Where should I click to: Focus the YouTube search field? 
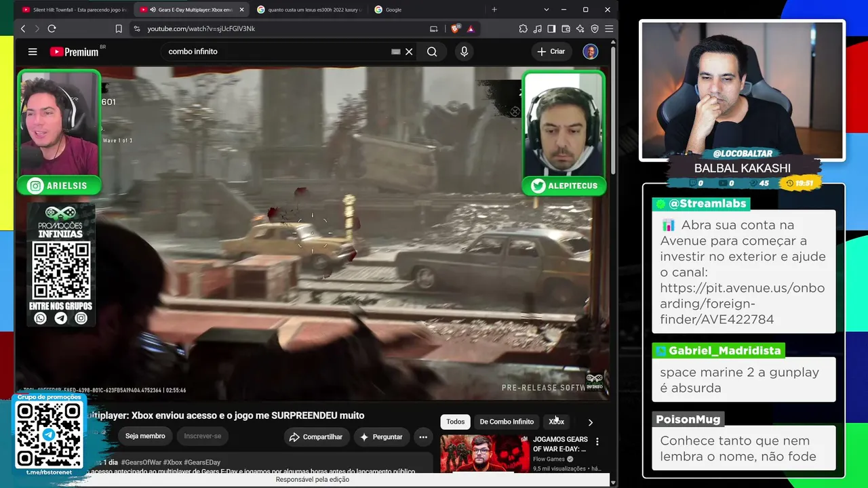pos(278,52)
